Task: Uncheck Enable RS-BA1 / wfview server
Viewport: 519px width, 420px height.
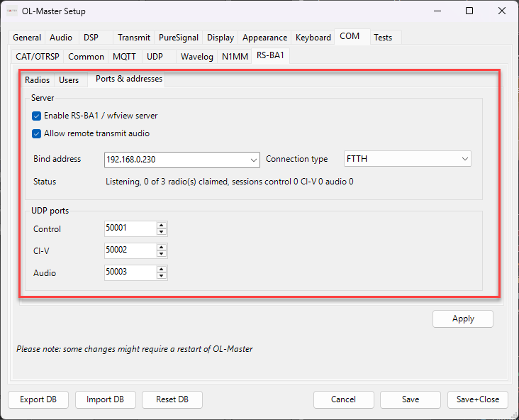Action: (36, 116)
